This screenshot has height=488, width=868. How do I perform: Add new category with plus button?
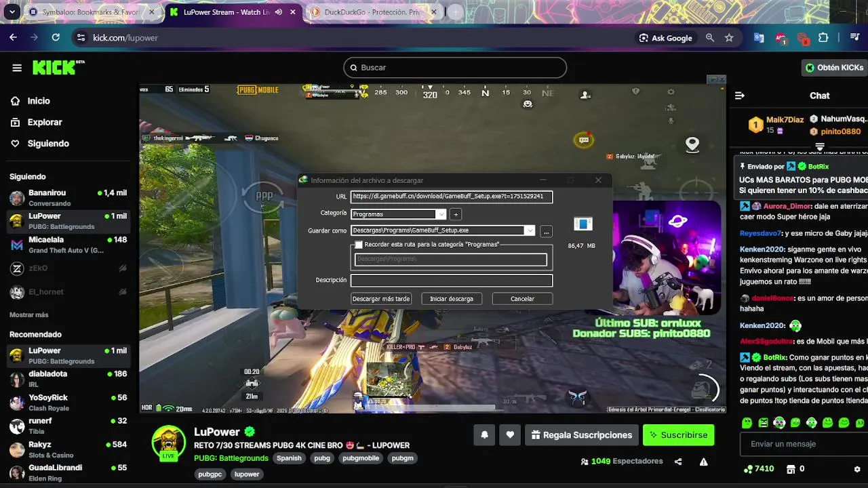pyautogui.click(x=456, y=214)
